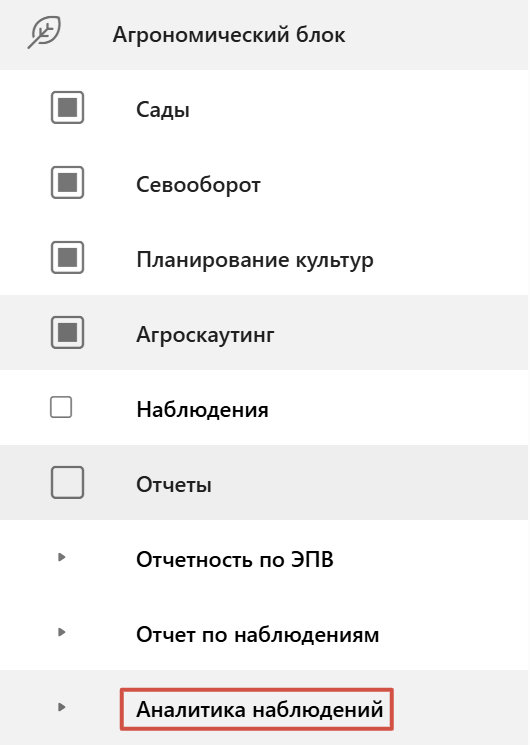This screenshot has width=530, height=745.
Task: Expand the Отчетность по ЭПВ arrow
Action: (x=61, y=557)
